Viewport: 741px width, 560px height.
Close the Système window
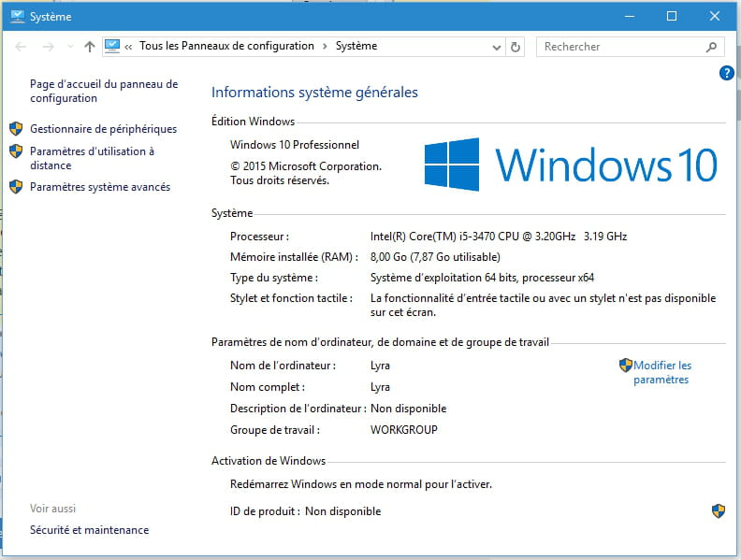point(715,16)
